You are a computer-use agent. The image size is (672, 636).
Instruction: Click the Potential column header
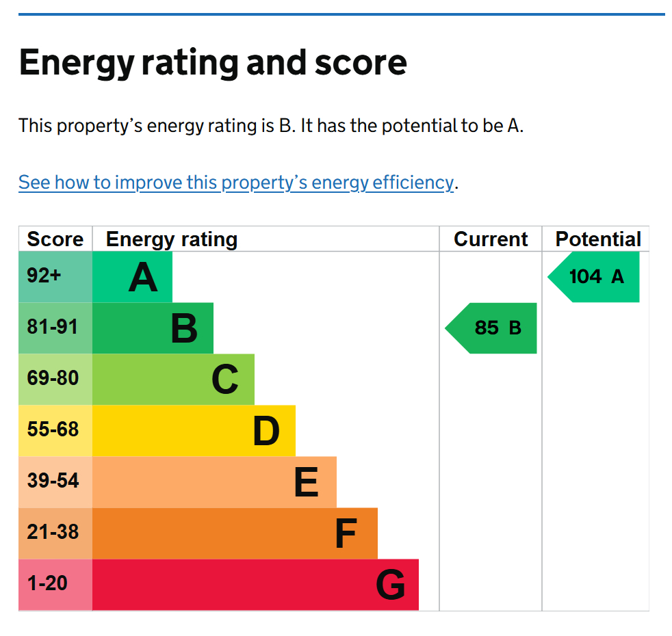point(598,239)
